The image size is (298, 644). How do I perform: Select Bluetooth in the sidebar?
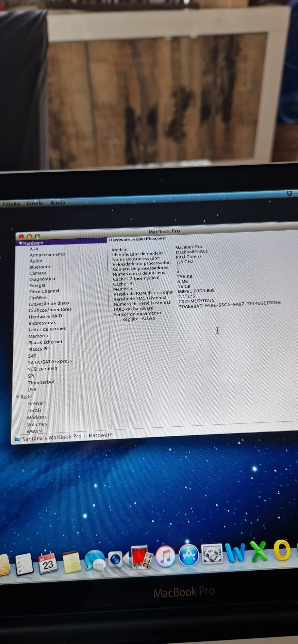point(40,267)
